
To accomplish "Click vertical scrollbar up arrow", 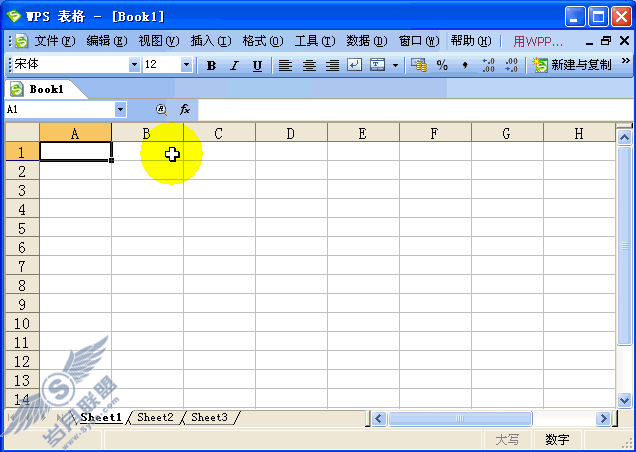I will [624, 138].
